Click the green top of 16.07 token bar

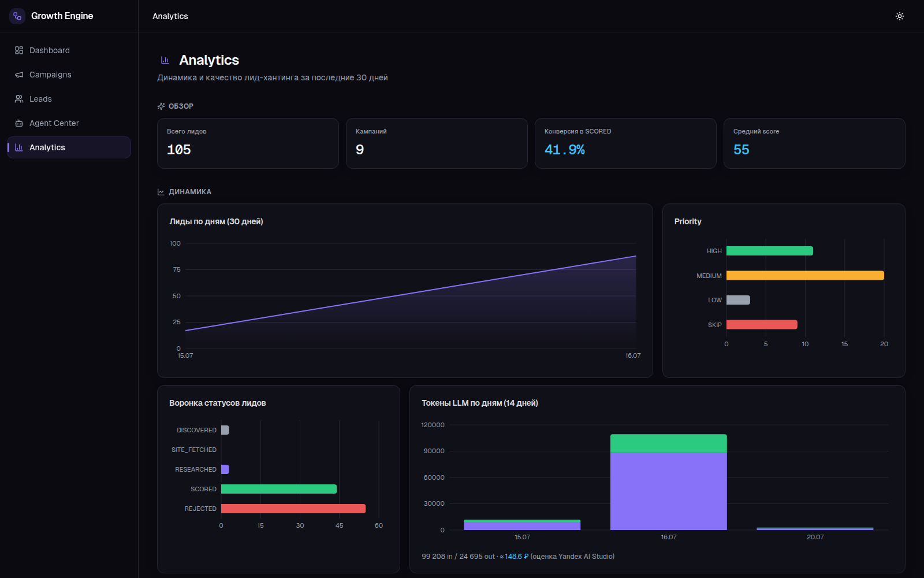[669, 443]
